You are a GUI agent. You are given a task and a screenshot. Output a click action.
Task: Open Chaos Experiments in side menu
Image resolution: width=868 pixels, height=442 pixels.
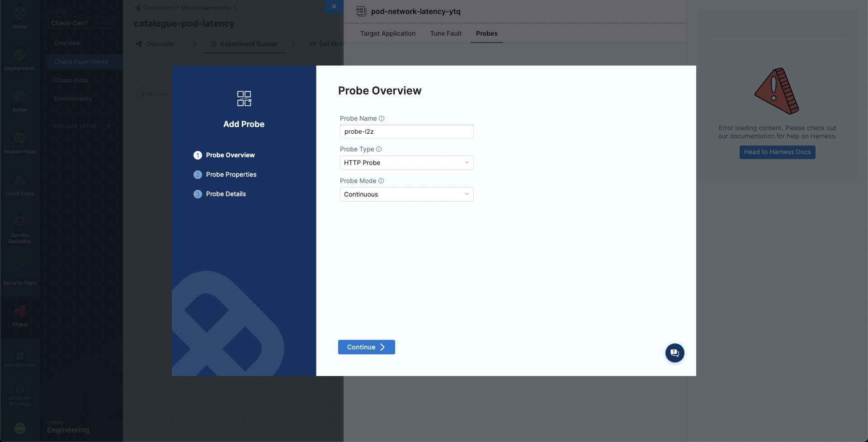coord(85,61)
